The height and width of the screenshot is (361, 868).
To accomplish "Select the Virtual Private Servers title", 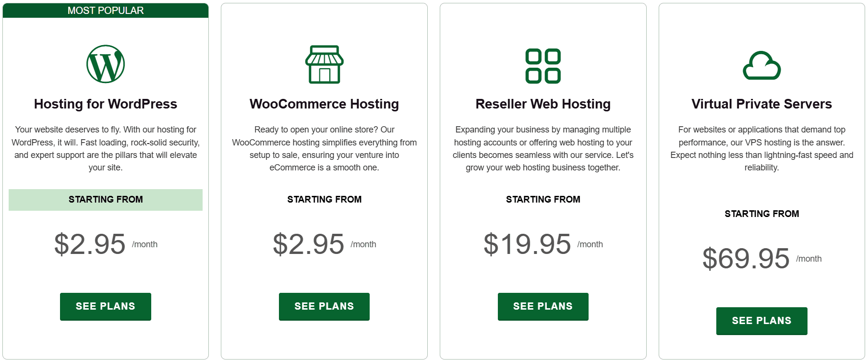I will [x=761, y=104].
